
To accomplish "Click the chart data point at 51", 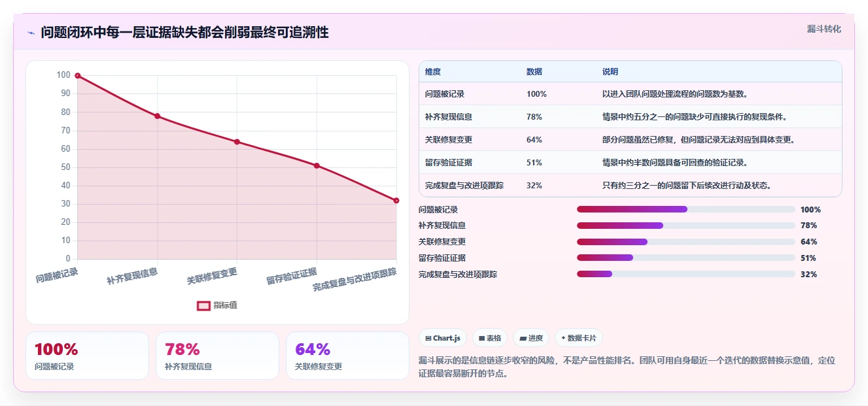I will [317, 165].
